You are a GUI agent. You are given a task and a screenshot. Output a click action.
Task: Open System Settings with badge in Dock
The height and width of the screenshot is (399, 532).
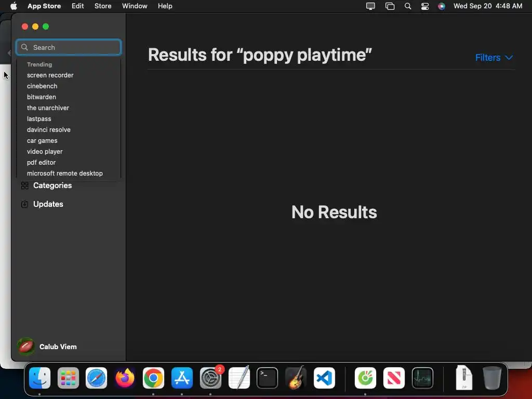click(x=210, y=378)
